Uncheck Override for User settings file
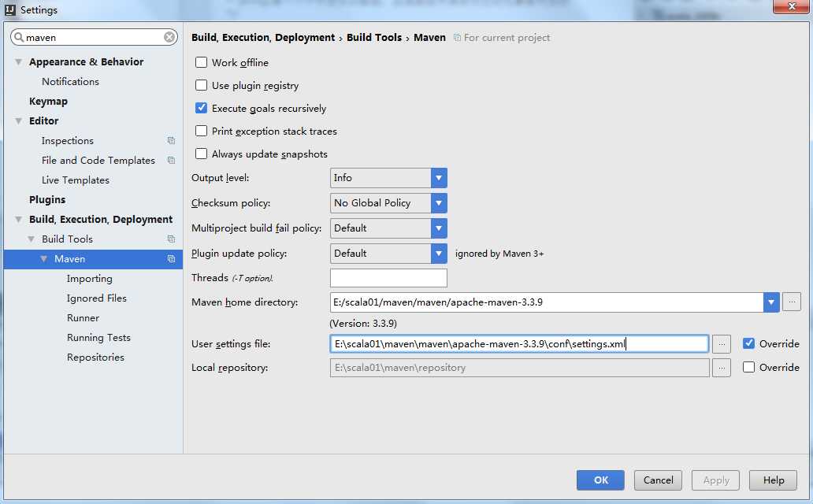 pos(748,343)
